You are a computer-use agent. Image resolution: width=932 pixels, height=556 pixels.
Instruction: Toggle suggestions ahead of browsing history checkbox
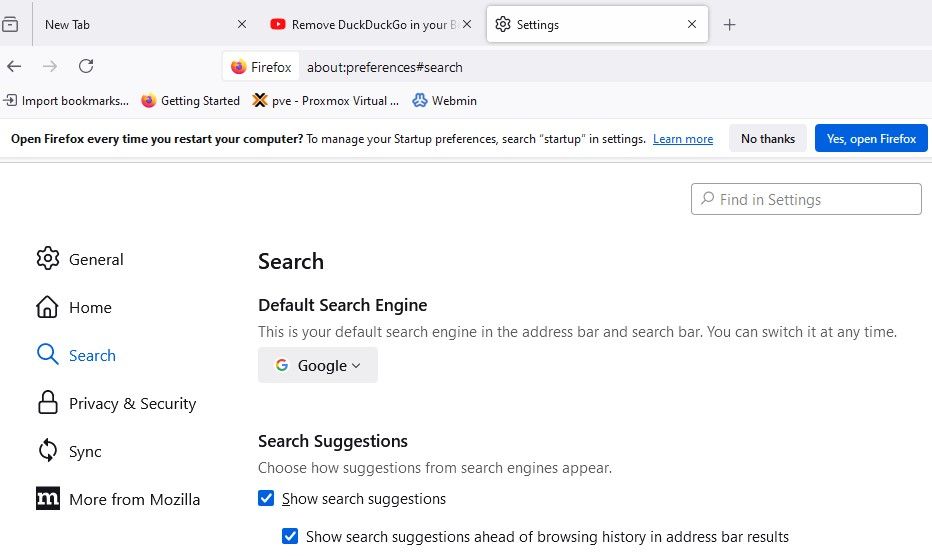[x=290, y=537]
